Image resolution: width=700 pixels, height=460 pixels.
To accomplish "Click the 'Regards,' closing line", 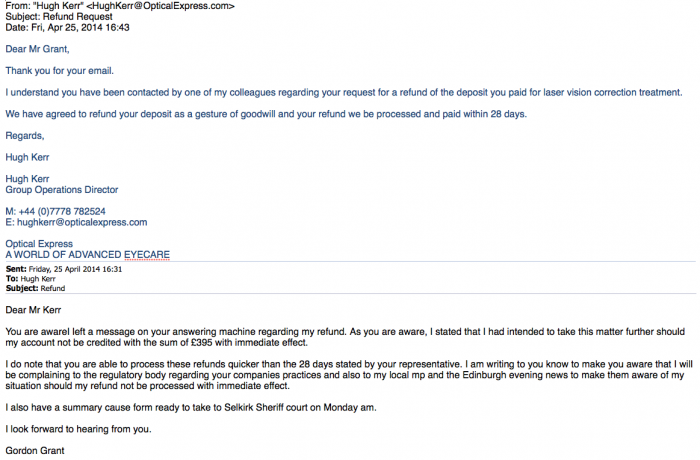I will [25, 136].
